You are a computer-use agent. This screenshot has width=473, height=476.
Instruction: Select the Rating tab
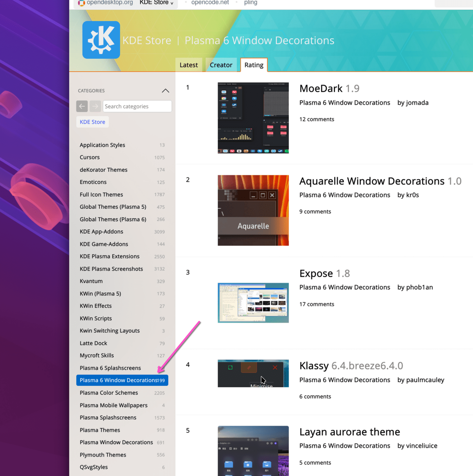(x=254, y=65)
